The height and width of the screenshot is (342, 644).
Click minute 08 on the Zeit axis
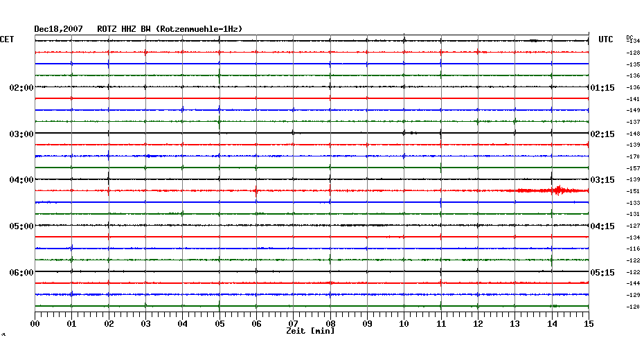point(330,323)
